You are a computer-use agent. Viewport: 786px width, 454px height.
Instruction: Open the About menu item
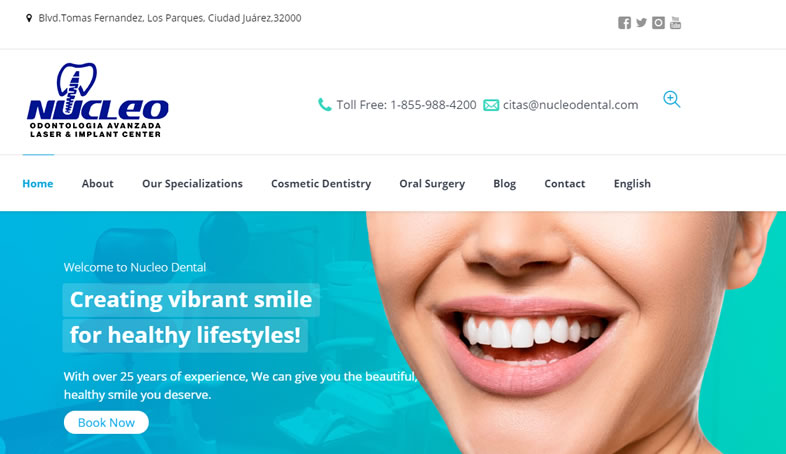[98, 183]
